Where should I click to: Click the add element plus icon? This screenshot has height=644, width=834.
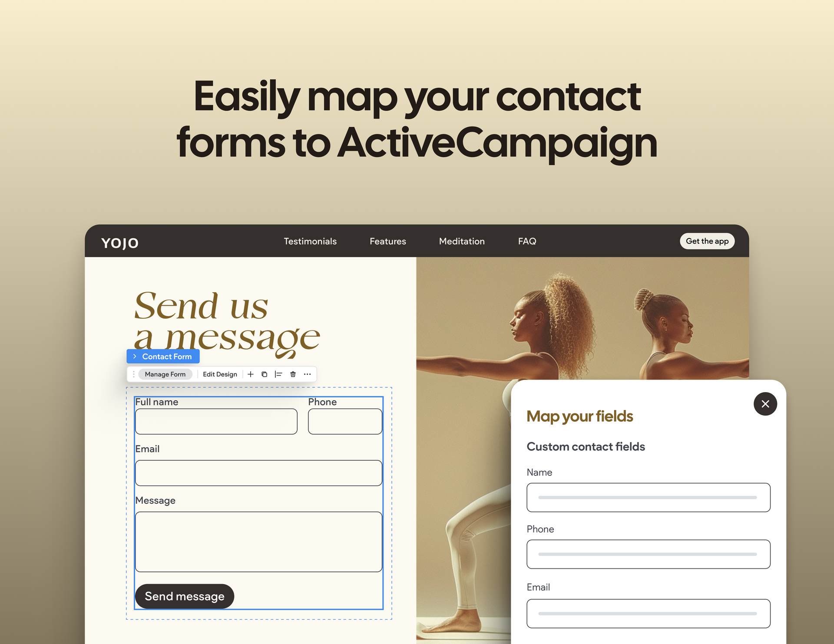click(251, 374)
